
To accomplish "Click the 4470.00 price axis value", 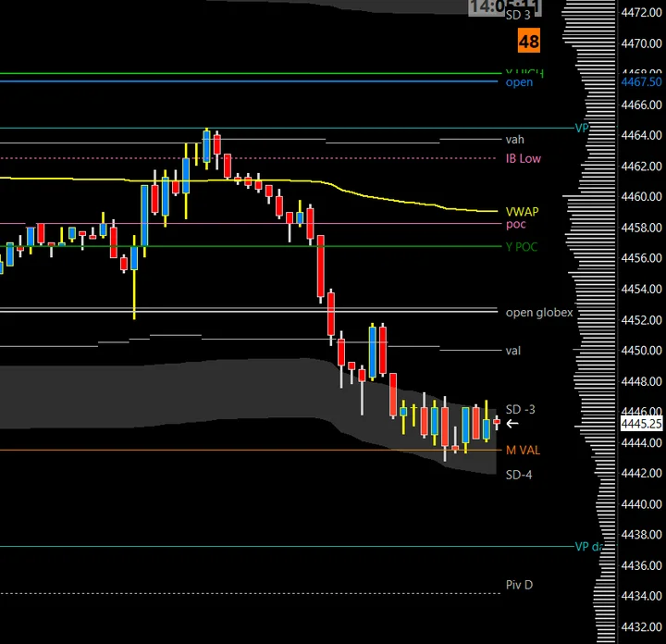I will (641, 43).
